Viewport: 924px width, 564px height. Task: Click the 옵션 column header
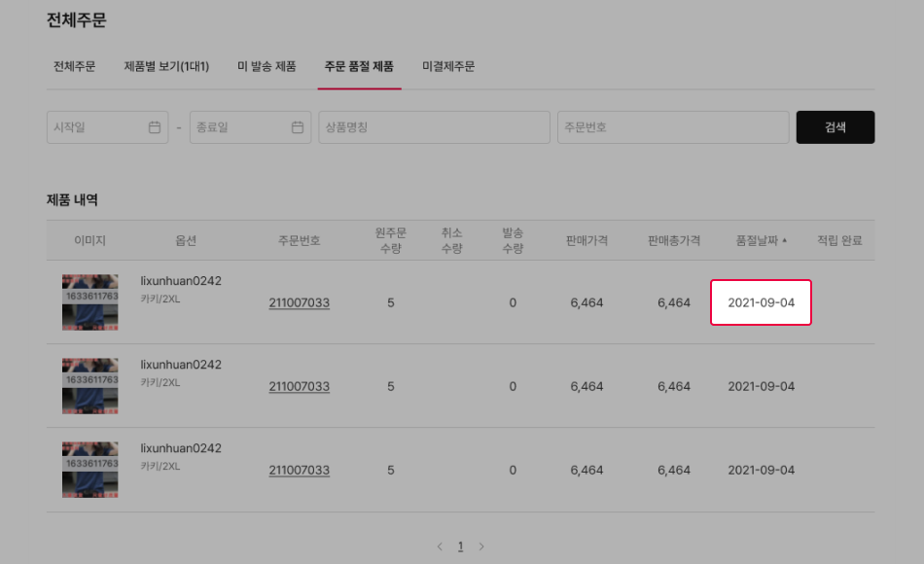coord(186,240)
